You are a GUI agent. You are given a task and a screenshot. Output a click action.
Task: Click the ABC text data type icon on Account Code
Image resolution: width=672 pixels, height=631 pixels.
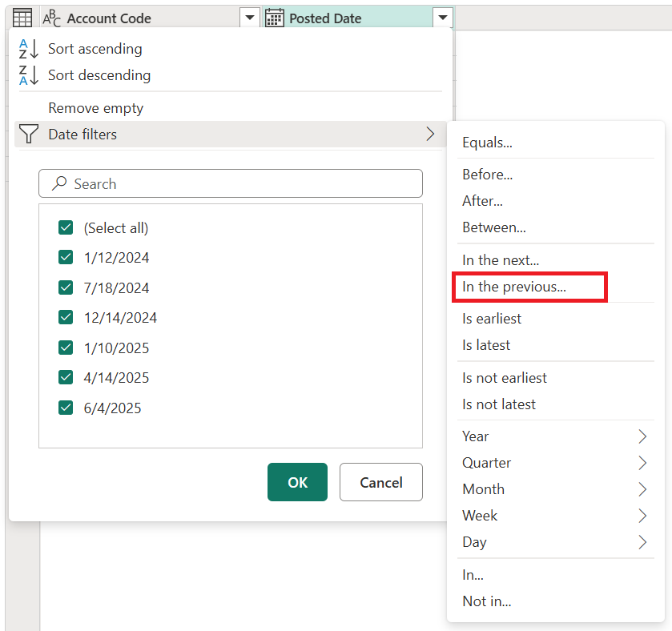tap(51, 18)
